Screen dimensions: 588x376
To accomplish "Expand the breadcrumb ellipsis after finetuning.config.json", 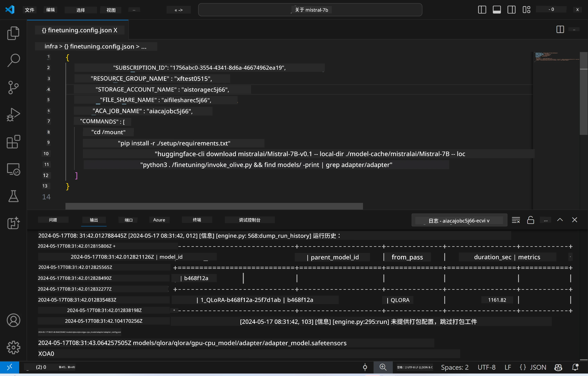I will [144, 46].
